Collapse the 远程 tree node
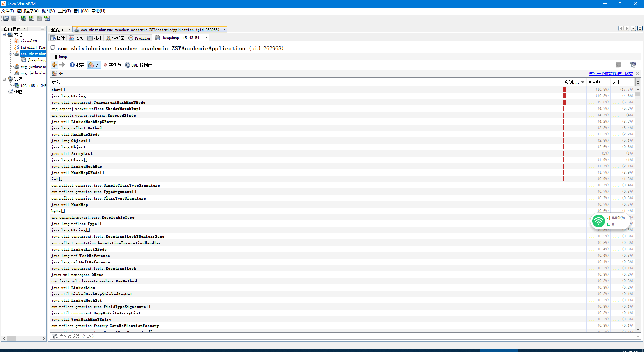Screen dimensions: 644x352 pyautogui.click(x=4, y=79)
